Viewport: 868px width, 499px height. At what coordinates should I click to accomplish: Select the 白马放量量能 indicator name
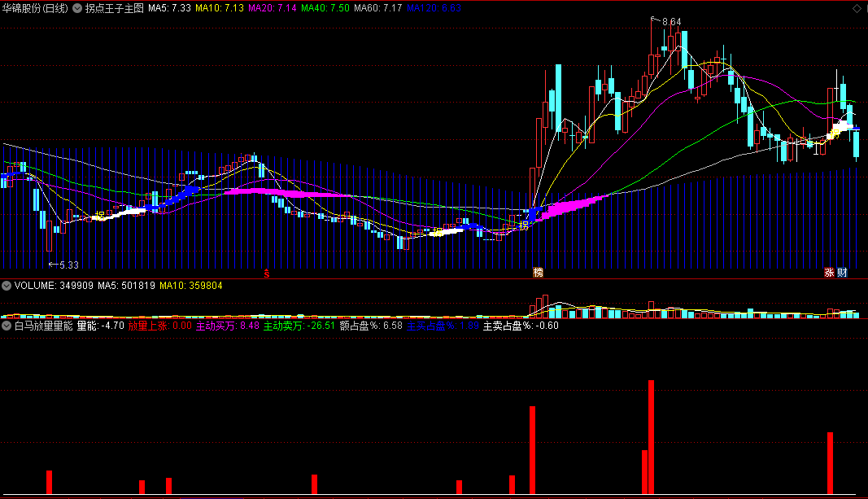(44, 326)
